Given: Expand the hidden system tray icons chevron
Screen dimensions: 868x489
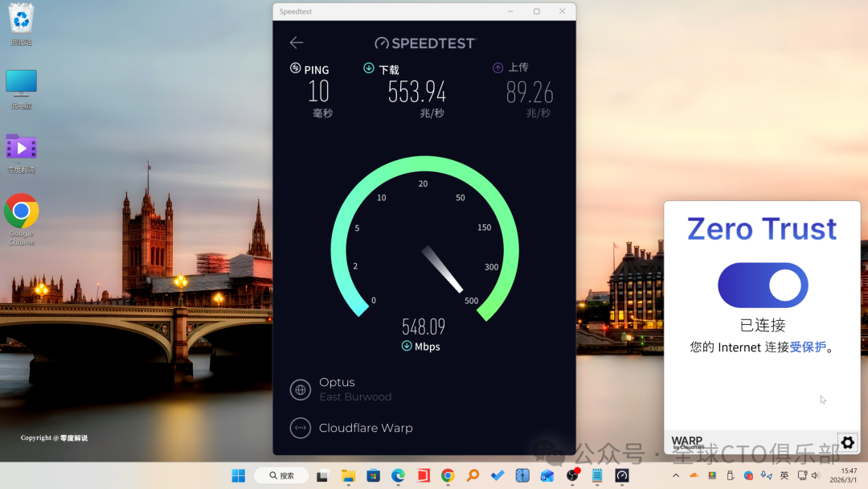Looking at the screenshot, I should (676, 475).
